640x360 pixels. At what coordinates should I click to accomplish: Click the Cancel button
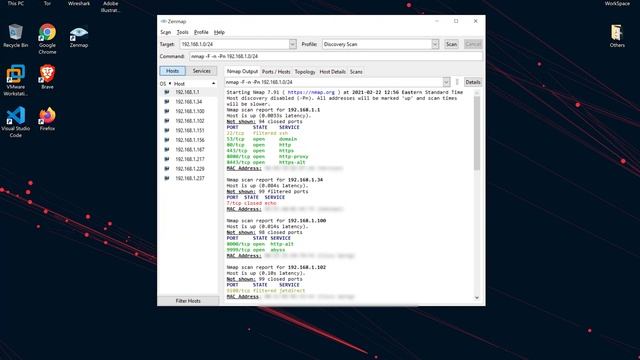pos(473,44)
